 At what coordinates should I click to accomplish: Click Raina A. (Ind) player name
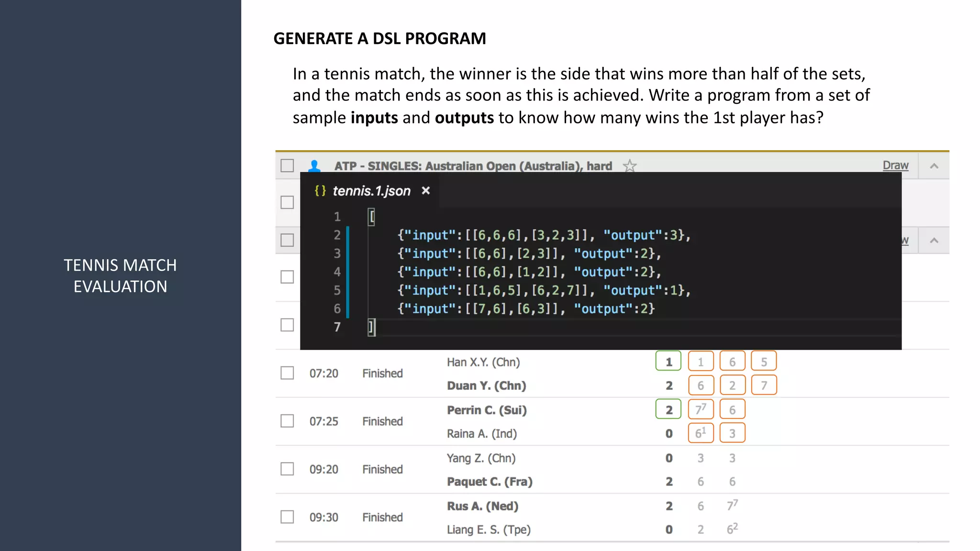[482, 433]
